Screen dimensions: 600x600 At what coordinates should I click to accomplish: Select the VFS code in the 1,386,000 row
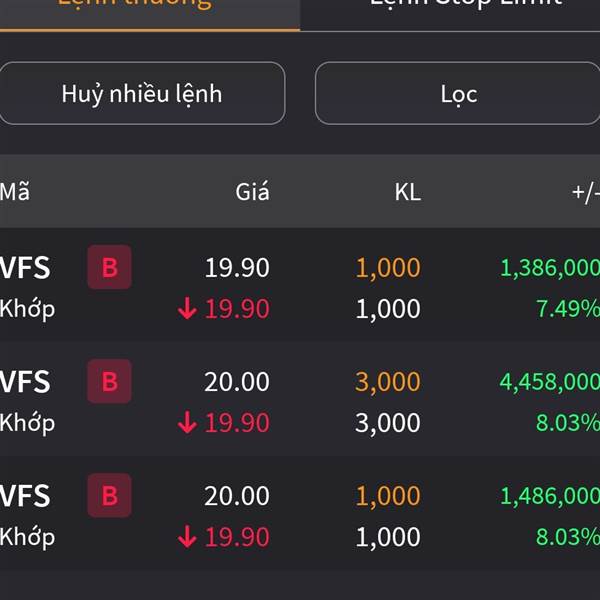coord(25,267)
